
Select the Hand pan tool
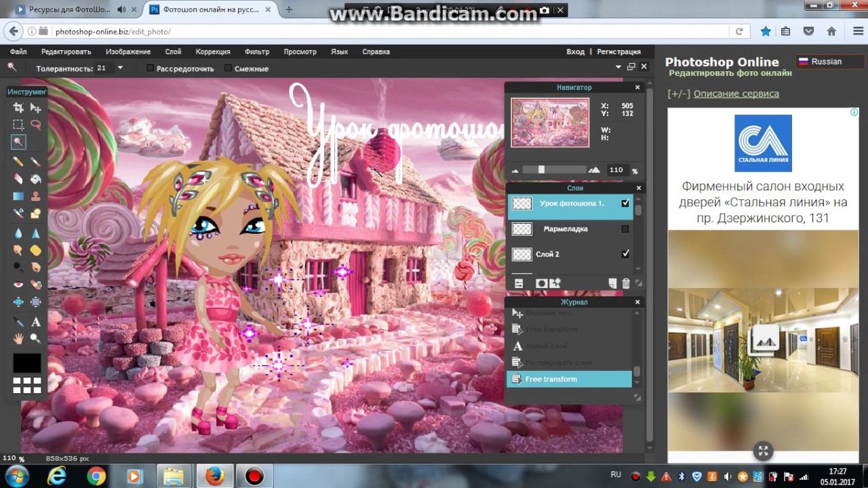tap(18, 339)
